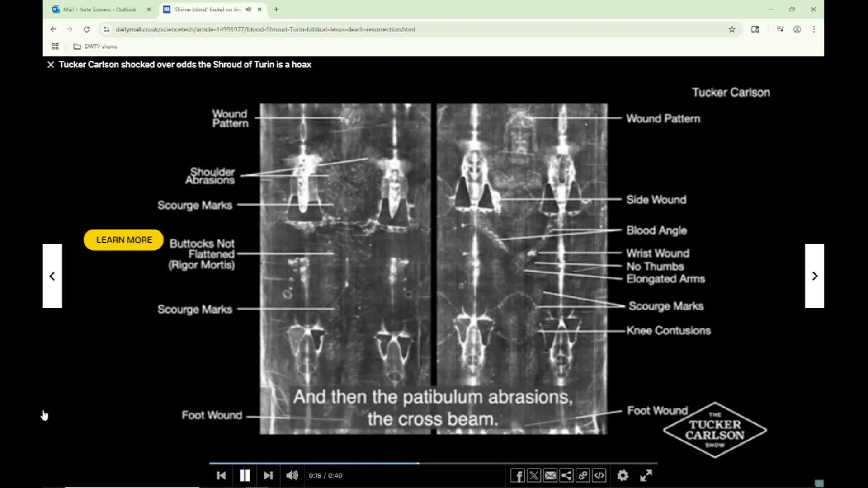Screen dimensions: 868x488
Task: Restore down the browser window
Action: tap(792, 9)
